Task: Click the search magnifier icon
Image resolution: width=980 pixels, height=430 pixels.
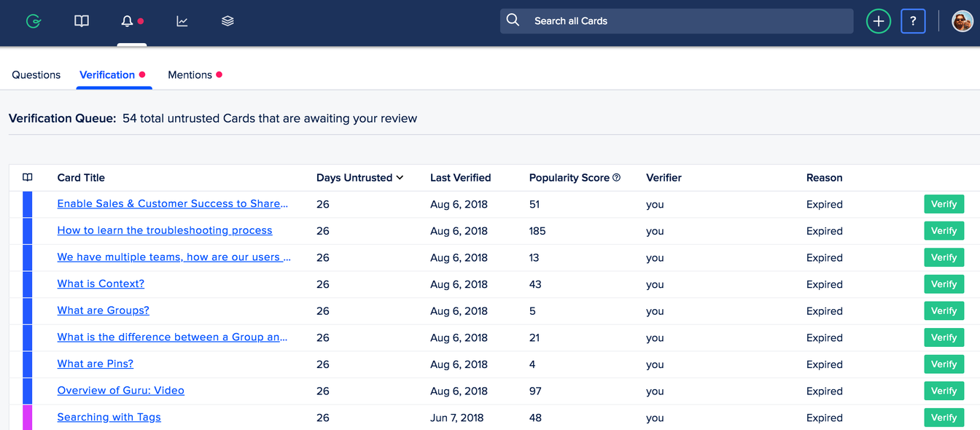Action: (513, 20)
